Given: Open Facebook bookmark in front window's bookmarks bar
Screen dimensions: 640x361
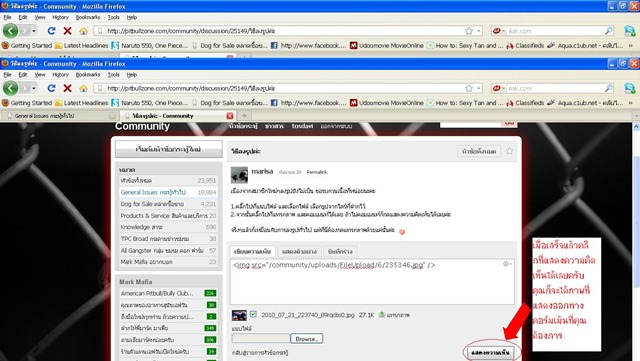Looking at the screenshot, I should point(309,103).
